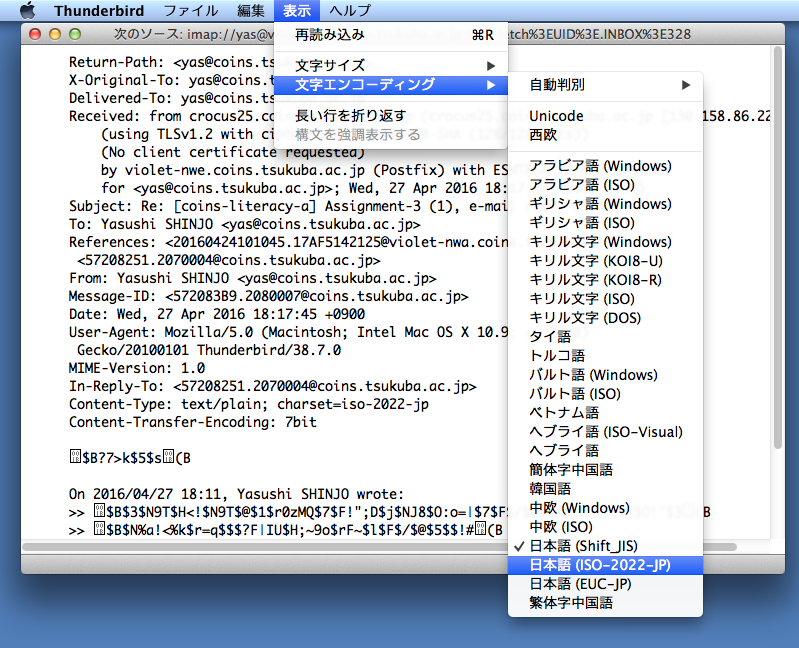Select ギリシャ語 (Windows) encoding
The height and width of the screenshot is (648, 799).
pos(605,204)
